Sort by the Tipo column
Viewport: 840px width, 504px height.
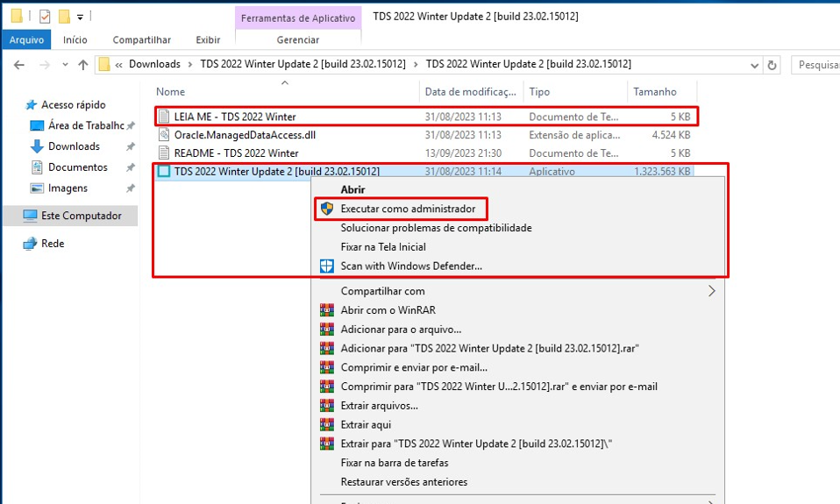click(x=539, y=91)
